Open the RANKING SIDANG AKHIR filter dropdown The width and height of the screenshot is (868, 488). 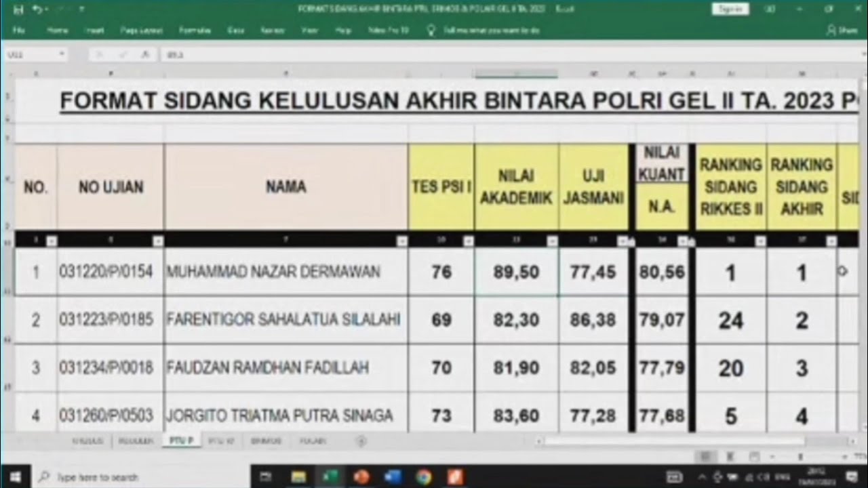tap(831, 240)
